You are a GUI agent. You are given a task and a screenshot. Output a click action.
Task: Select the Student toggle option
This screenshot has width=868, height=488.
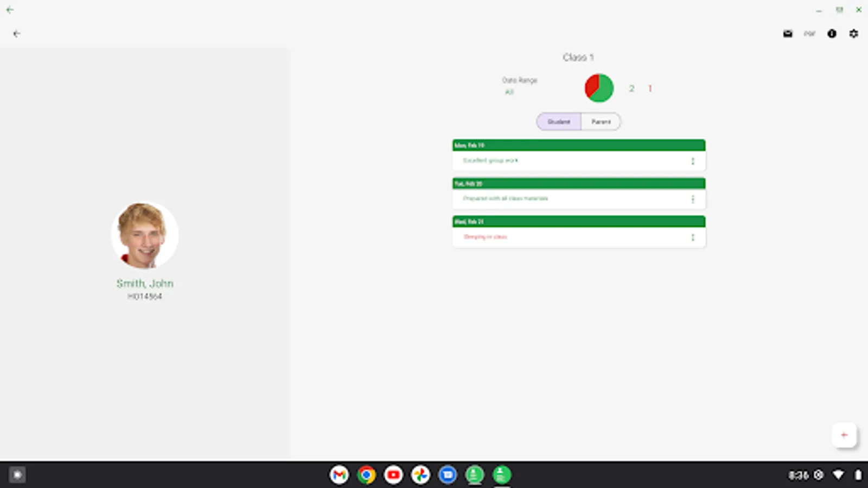click(x=558, y=121)
